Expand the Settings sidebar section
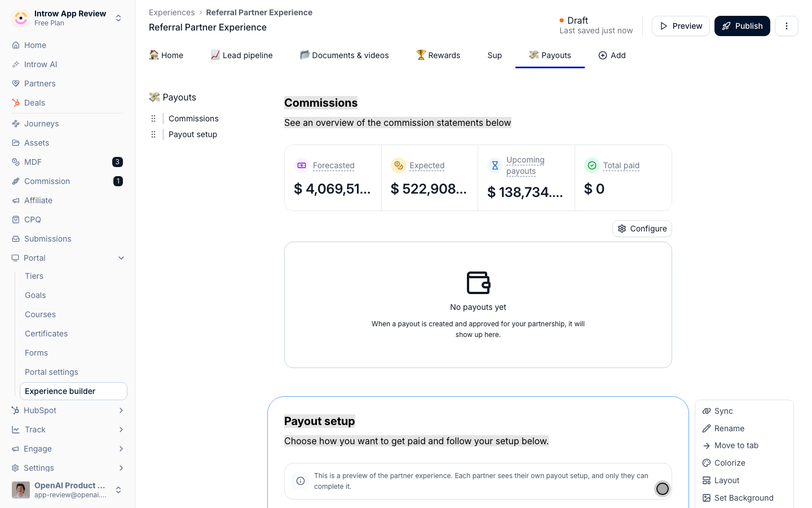The width and height of the screenshot is (812, 508). (x=121, y=468)
